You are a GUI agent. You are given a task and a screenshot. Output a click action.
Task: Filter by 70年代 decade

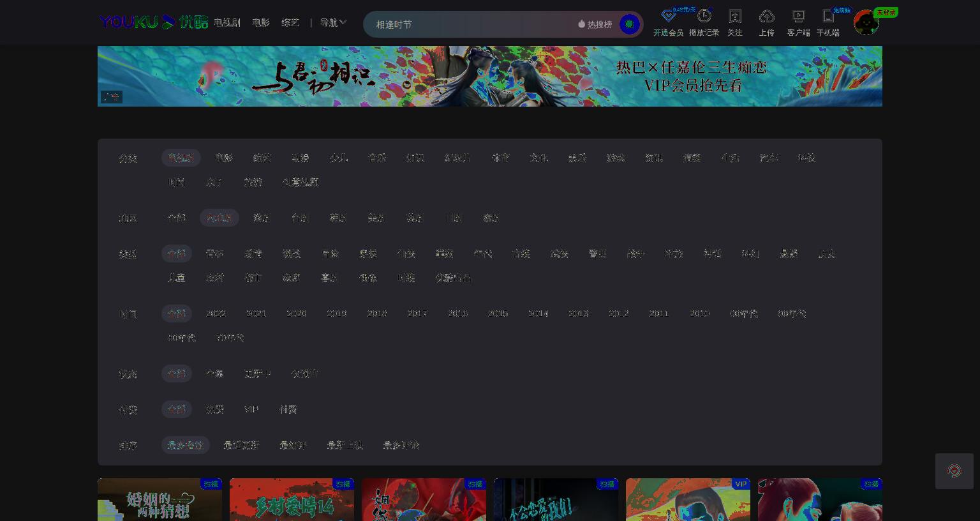click(x=230, y=338)
